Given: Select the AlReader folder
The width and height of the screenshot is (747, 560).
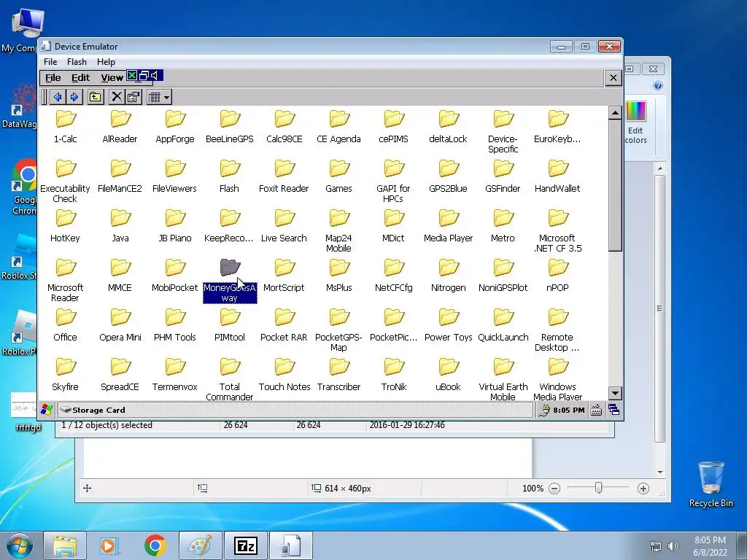Looking at the screenshot, I should point(120,127).
